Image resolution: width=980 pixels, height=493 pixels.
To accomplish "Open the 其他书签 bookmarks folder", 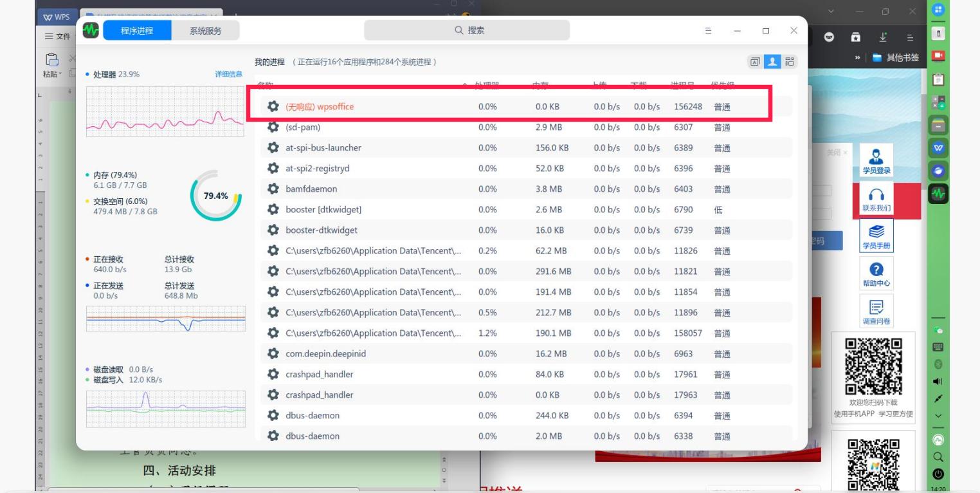I will click(x=897, y=58).
